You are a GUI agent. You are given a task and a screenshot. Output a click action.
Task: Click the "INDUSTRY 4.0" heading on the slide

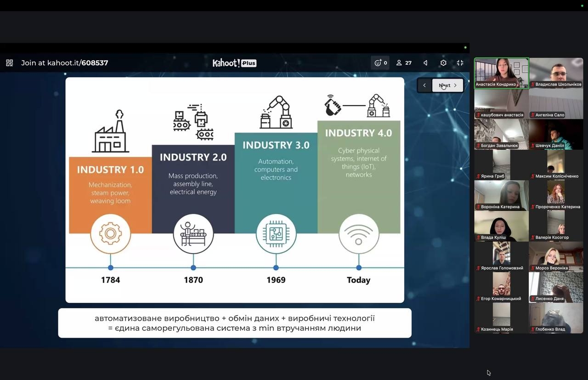359,133
